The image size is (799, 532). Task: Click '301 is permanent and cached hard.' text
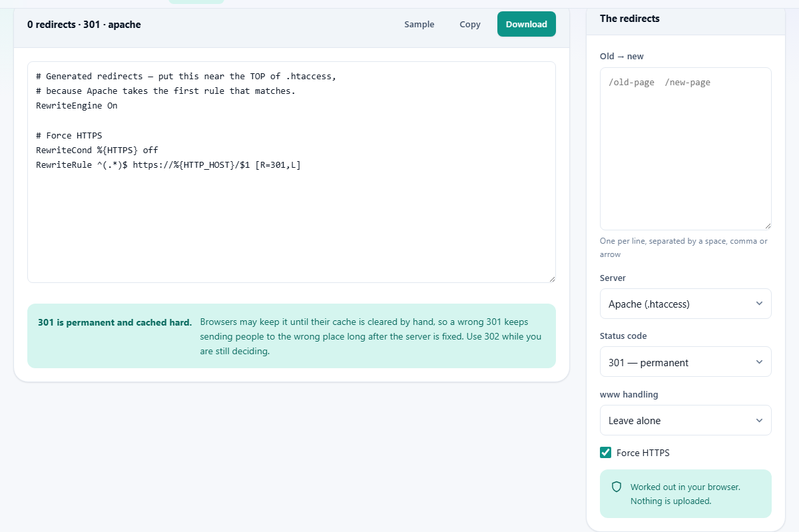(x=115, y=322)
